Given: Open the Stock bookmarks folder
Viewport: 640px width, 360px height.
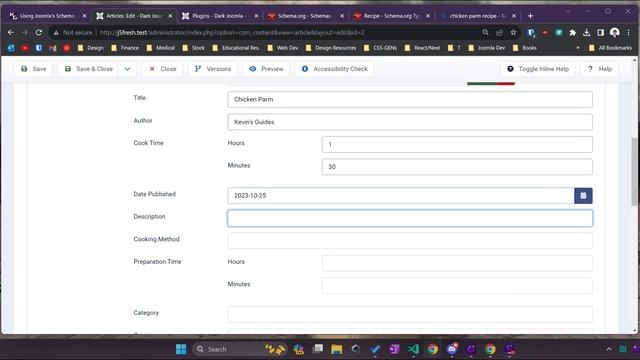Looking at the screenshot, I should point(193,48).
